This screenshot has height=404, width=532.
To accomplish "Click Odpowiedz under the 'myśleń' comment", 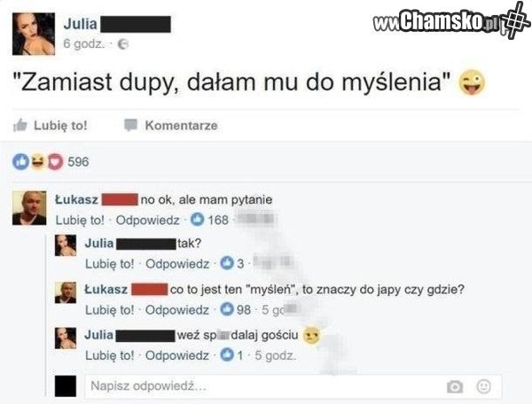I will pyautogui.click(x=177, y=310).
